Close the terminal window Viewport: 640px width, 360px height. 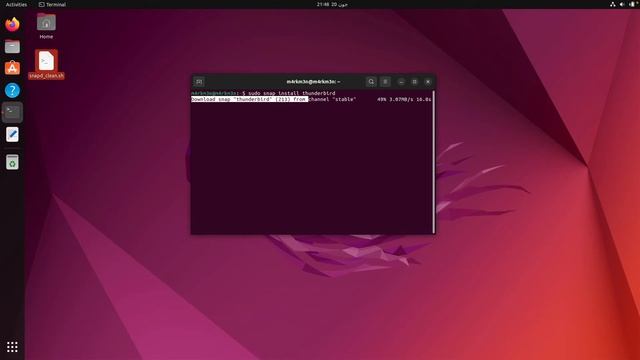point(428,82)
